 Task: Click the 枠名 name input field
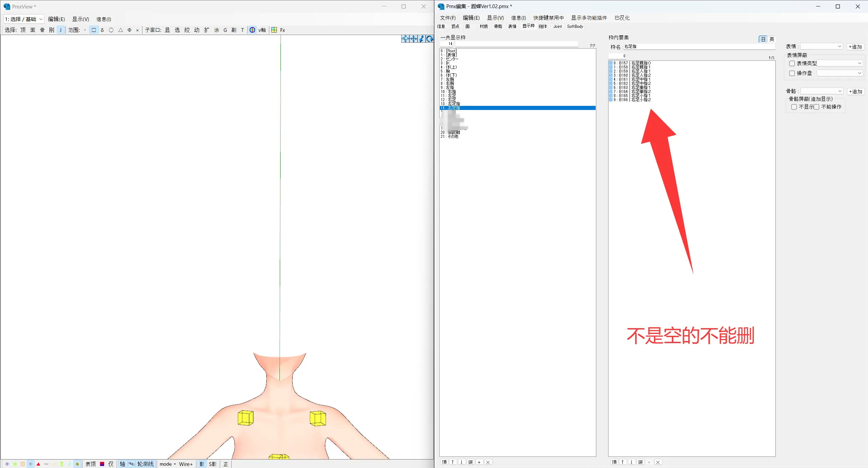[x=699, y=46]
